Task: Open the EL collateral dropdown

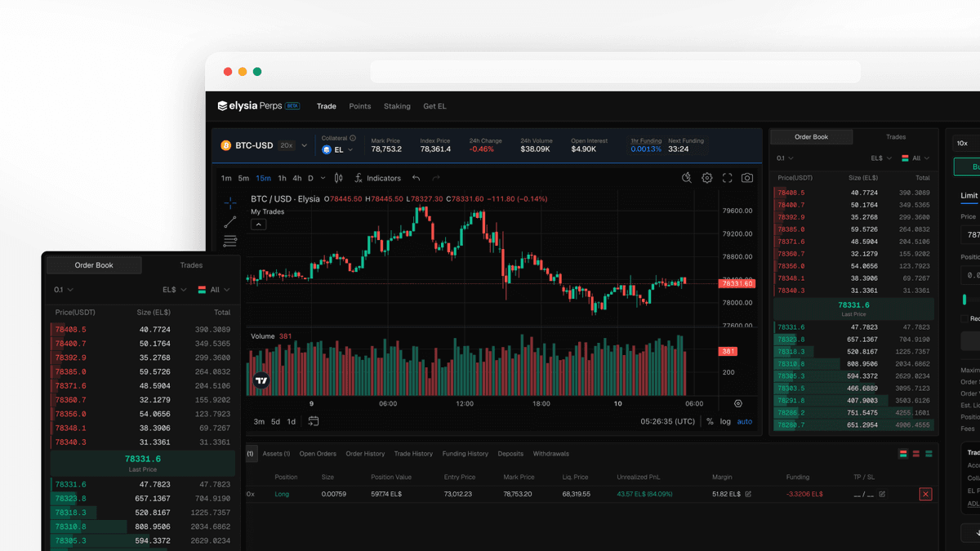Action: (338, 150)
